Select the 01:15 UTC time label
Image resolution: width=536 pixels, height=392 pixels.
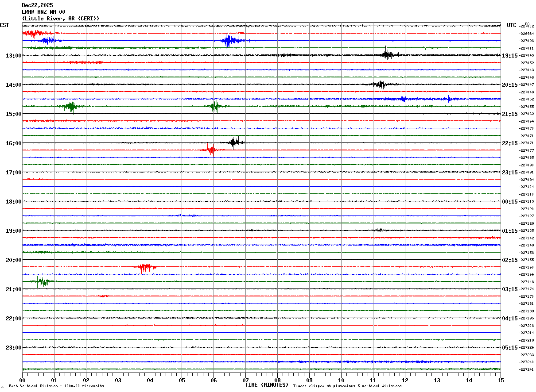pos(509,231)
